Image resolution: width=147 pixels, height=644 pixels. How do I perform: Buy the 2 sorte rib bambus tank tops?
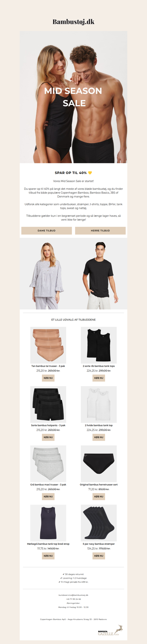(99, 378)
